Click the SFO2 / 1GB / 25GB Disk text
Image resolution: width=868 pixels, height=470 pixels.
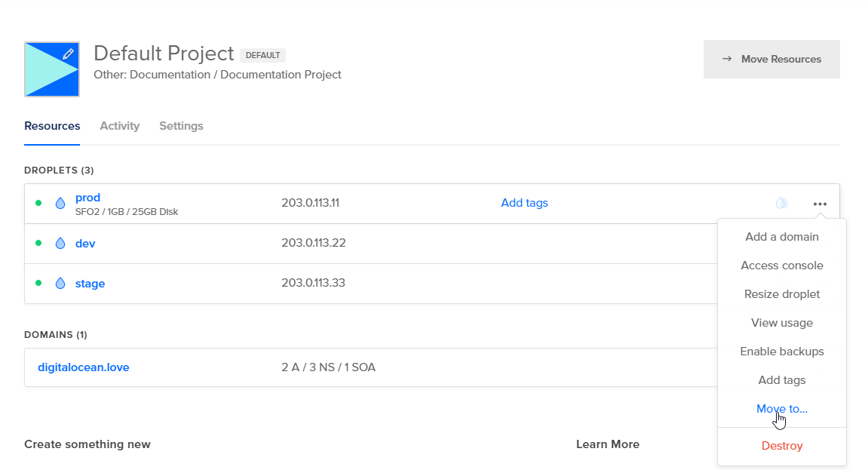point(127,212)
